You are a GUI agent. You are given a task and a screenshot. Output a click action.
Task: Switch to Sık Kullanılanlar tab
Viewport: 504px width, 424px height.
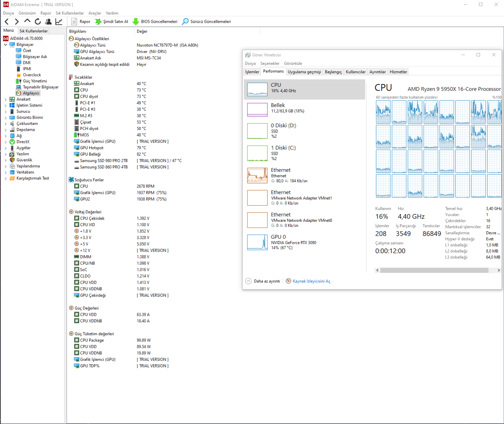tap(33, 31)
